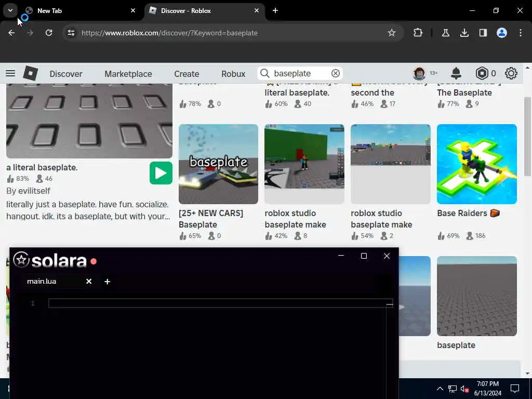Bookmark this page with star icon
532x399 pixels.
pos(392,33)
